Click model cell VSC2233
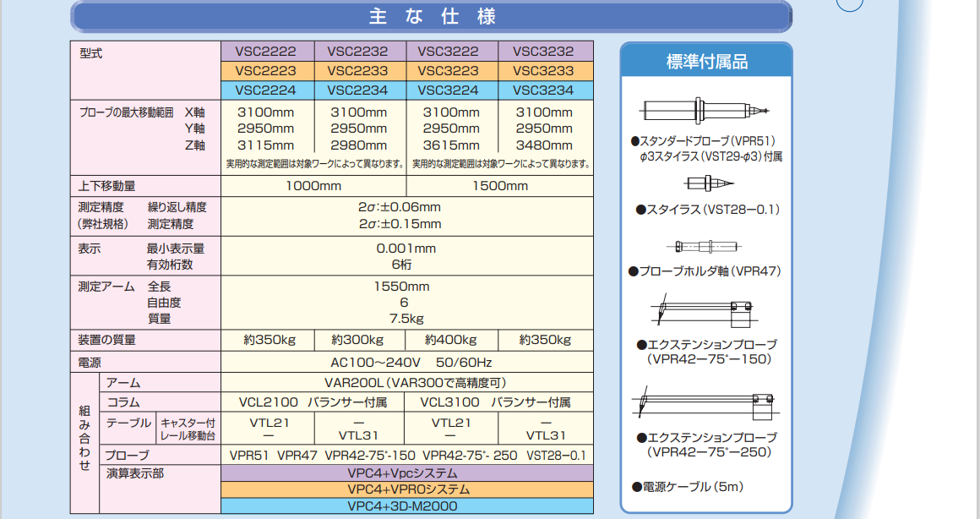Viewport: 980px width, 519px height. pos(359,71)
